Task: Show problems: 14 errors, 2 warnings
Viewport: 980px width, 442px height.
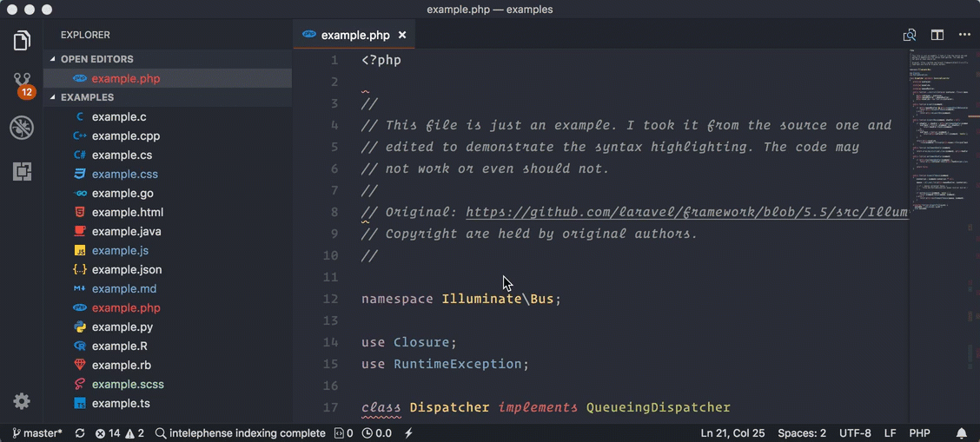Action: [x=119, y=433]
